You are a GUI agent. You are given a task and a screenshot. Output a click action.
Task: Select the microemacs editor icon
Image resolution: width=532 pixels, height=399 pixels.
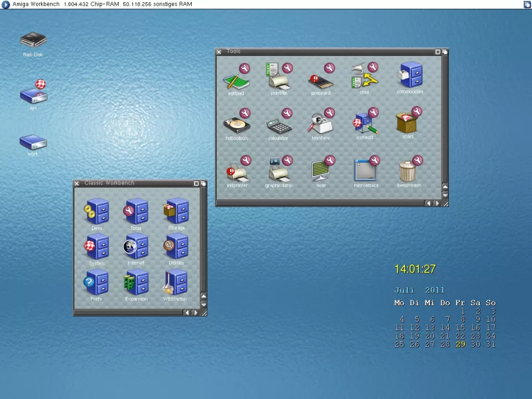[x=365, y=171]
